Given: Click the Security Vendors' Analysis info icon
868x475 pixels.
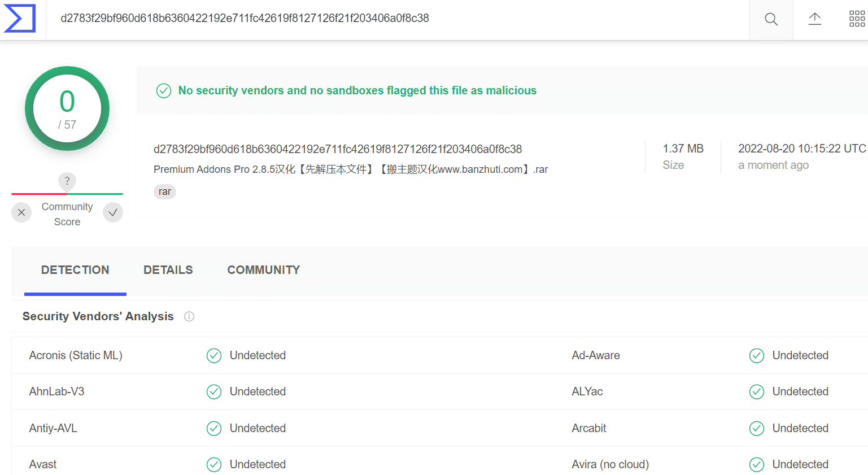Looking at the screenshot, I should coord(189,317).
